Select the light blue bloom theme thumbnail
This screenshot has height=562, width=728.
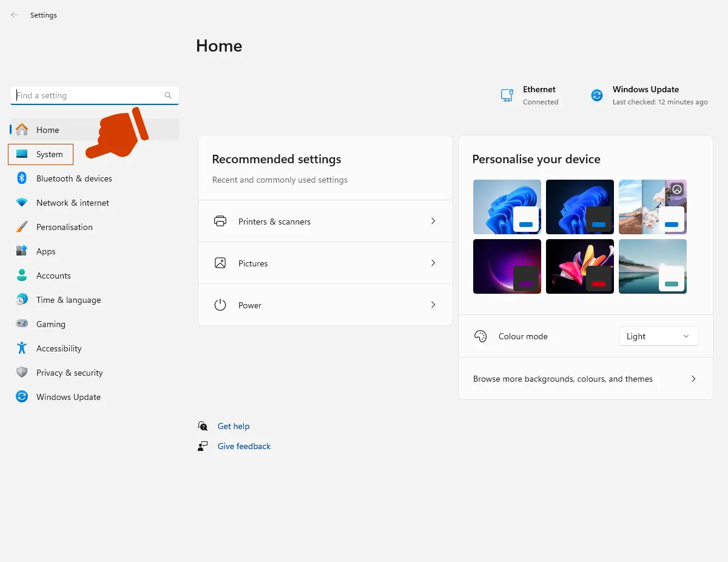507,207
